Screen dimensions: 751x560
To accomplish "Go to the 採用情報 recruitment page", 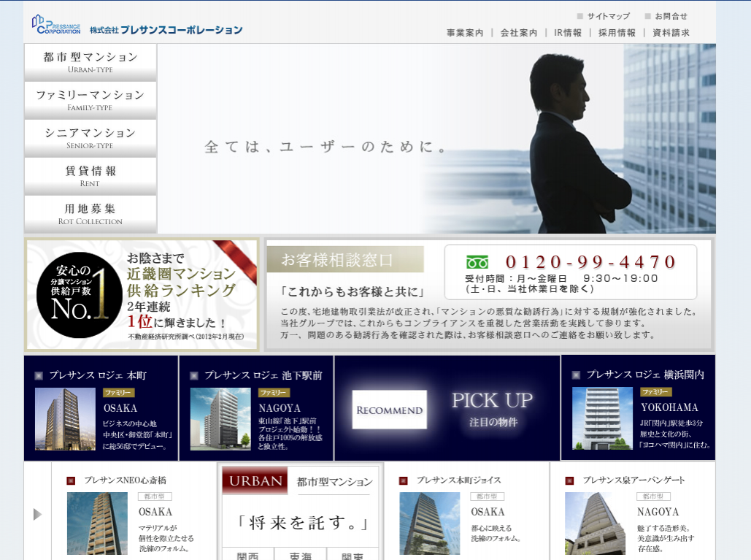I will click(617, 33).
